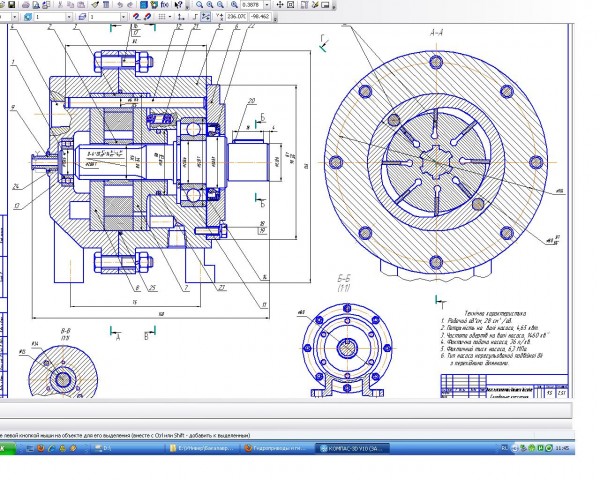
Task: Click position number 25 leader label
Action: click(x=152, y=287)
